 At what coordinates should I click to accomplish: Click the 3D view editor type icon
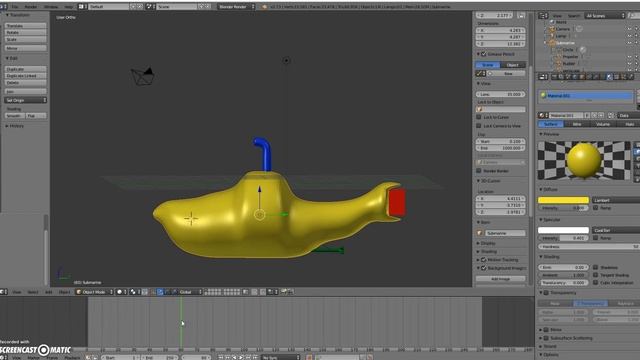click(x=3, y=292)
